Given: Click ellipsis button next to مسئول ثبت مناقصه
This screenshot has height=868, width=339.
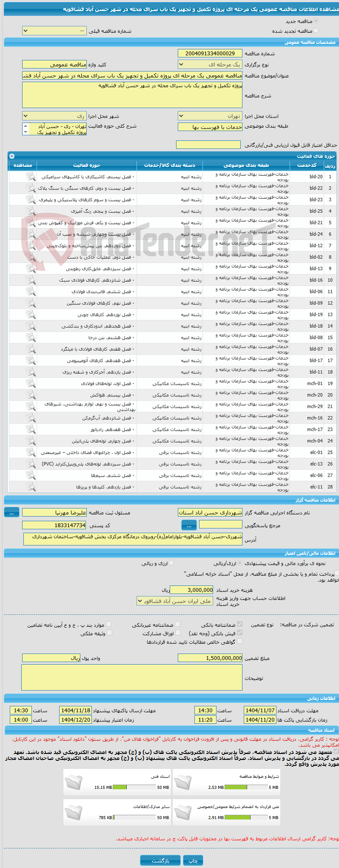Looking at the screenshot, I should (x=11, y=513).
